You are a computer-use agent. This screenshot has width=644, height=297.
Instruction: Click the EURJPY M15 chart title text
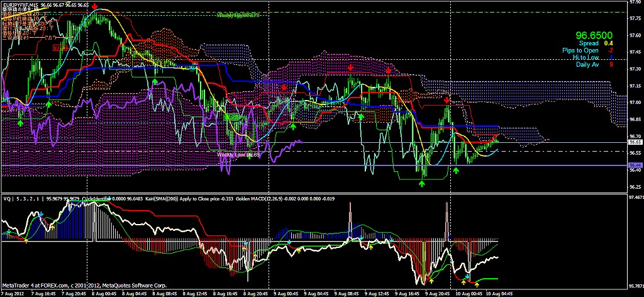pos(19,5)
